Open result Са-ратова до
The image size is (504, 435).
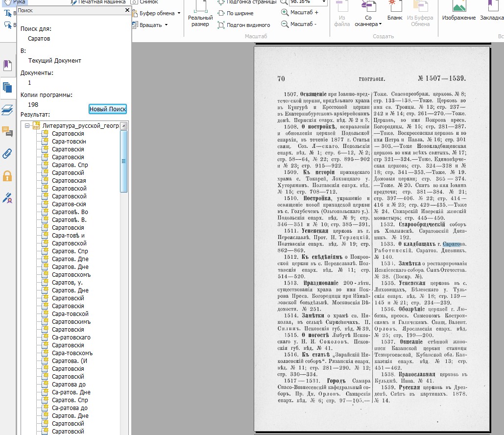click(70, 408)
